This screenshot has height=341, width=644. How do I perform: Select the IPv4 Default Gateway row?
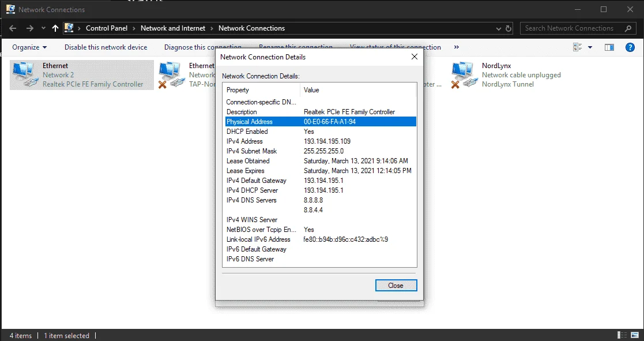[x=321, y=181]
